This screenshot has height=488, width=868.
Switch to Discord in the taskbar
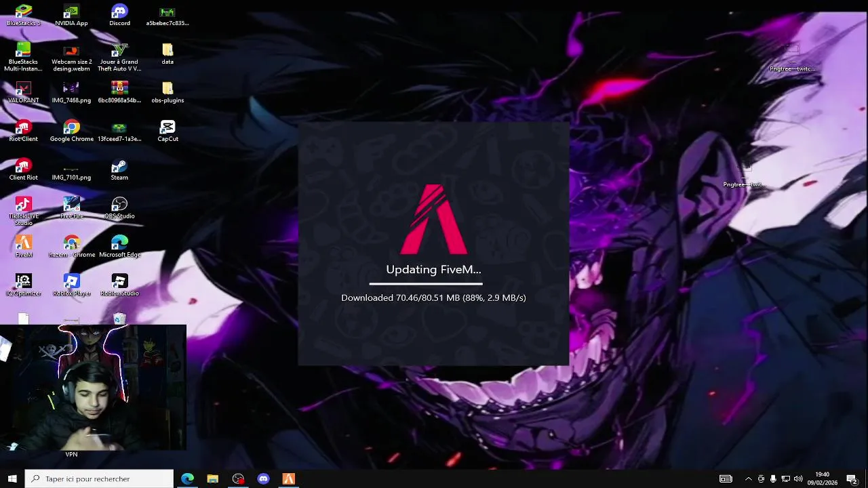[263, 479]
